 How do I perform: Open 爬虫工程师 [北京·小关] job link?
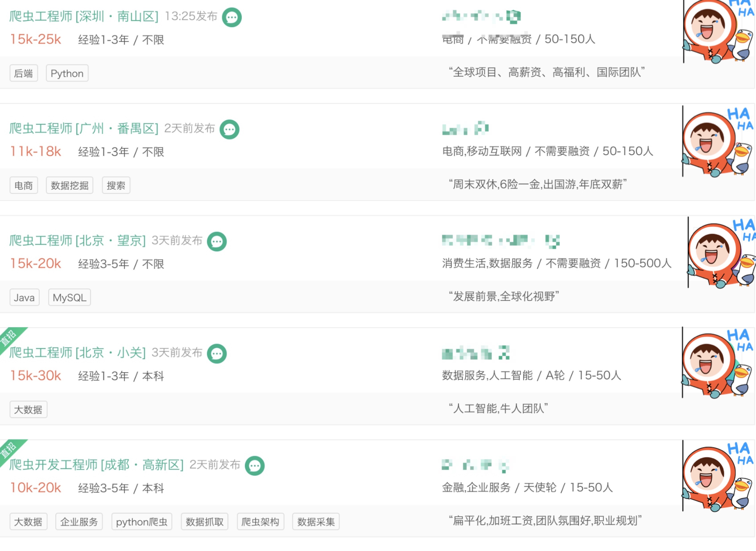tap(77, 353)
